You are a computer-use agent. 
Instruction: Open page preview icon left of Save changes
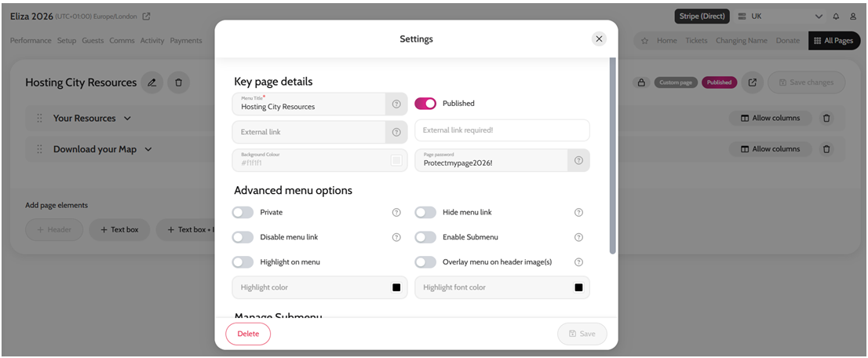(752, 82)
